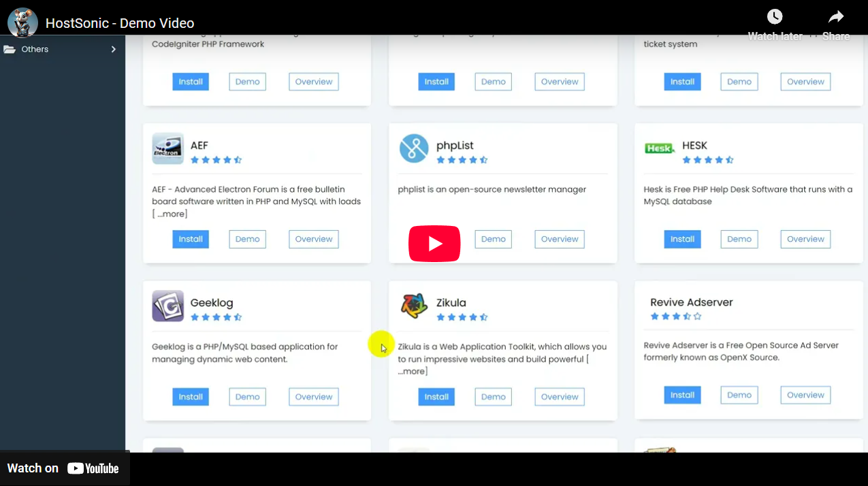
Task: Click the Share arrow icon
Action: pos(836,17)
